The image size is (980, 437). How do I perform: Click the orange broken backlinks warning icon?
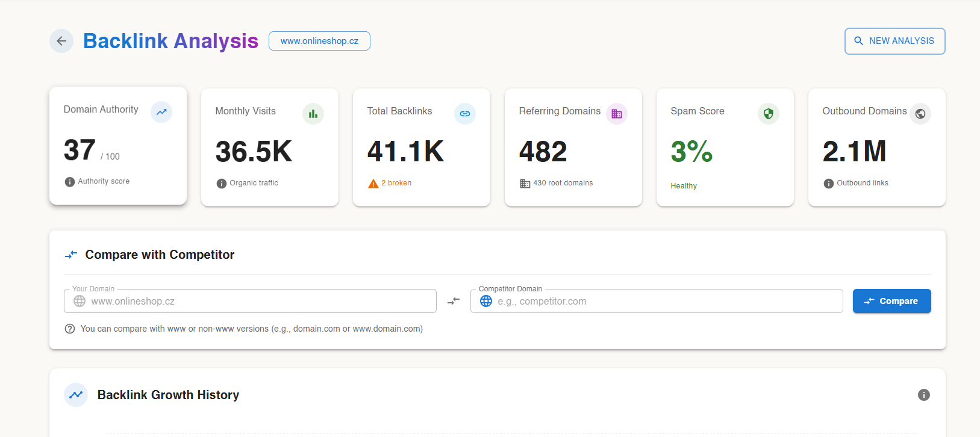pyautogui.click(x=373, y=184)
